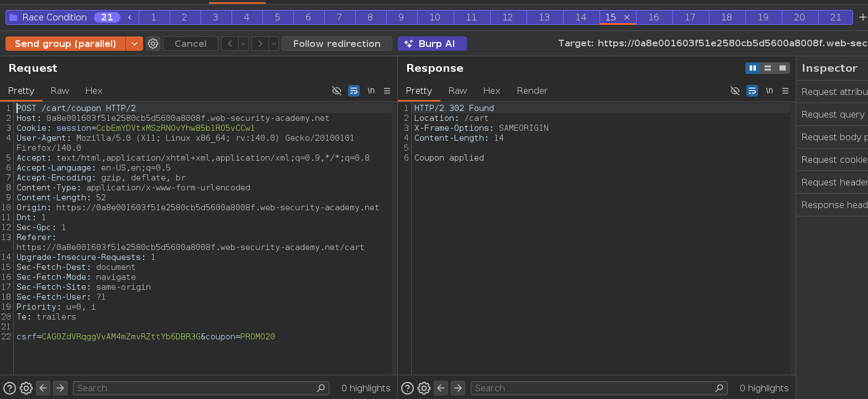868x399 pixels.
Task: Expand Request body parameters in Inspector
Action: tap(832, 137)
